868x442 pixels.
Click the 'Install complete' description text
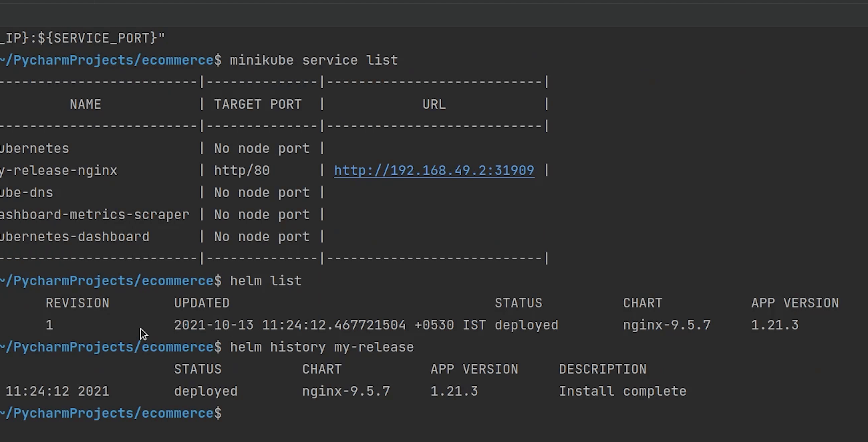click(x=622, y=392)
